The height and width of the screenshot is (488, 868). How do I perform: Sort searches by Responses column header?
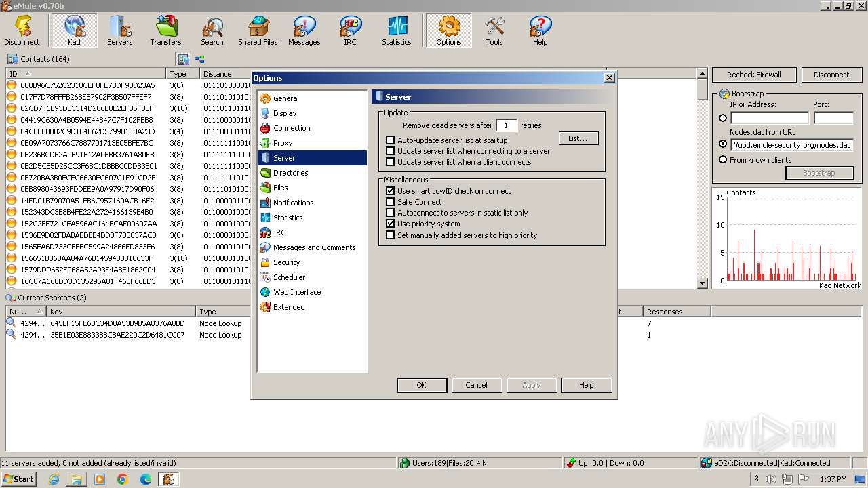pyautogui.click(x=676, y=312)
